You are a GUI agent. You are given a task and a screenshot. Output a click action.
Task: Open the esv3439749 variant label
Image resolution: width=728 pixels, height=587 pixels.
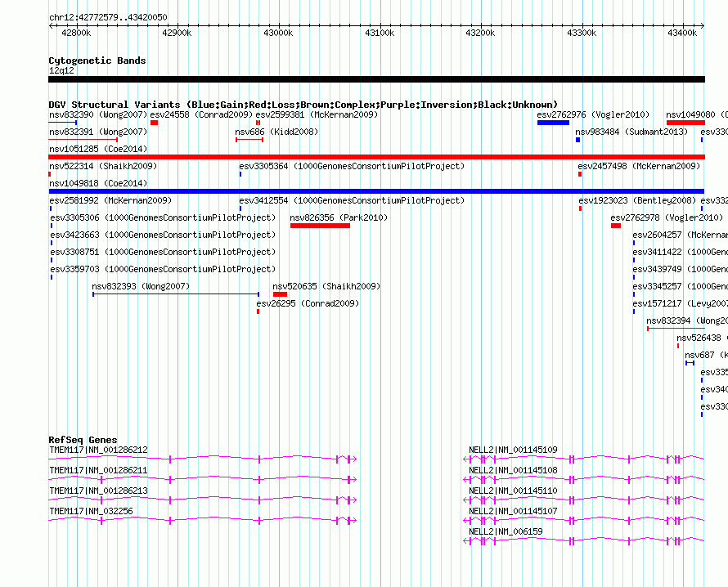tap(681, 269)
